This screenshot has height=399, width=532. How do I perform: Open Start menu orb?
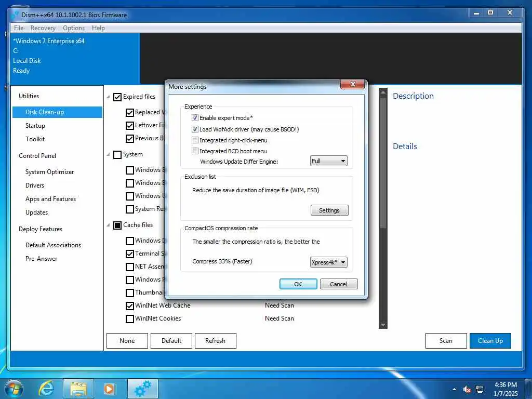(14, 389)
